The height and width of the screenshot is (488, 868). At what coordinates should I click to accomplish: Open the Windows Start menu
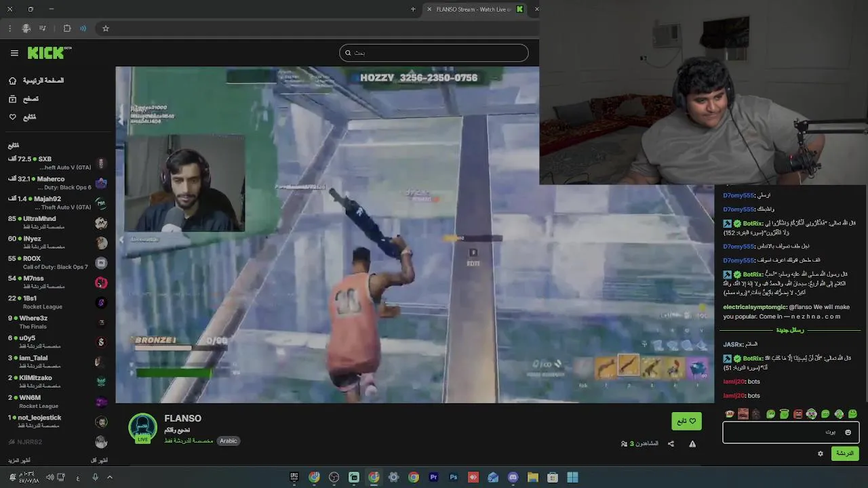572,477
